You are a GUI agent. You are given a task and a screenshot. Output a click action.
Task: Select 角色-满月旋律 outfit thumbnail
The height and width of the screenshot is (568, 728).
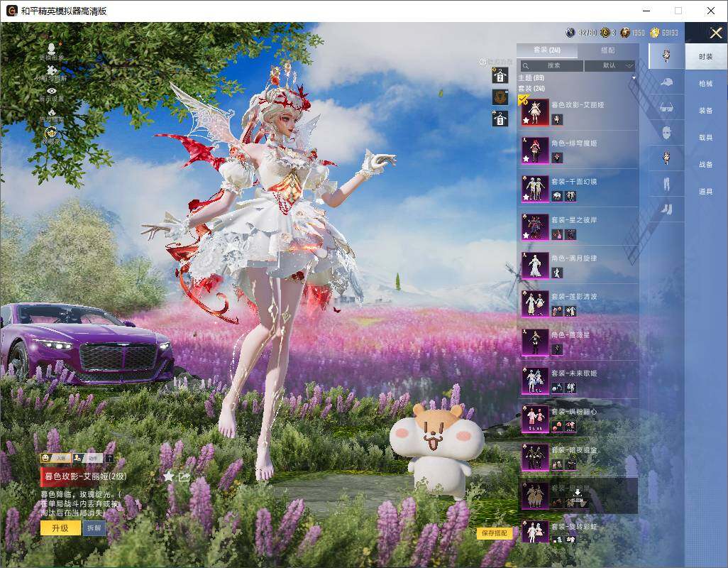click(535, 266)
